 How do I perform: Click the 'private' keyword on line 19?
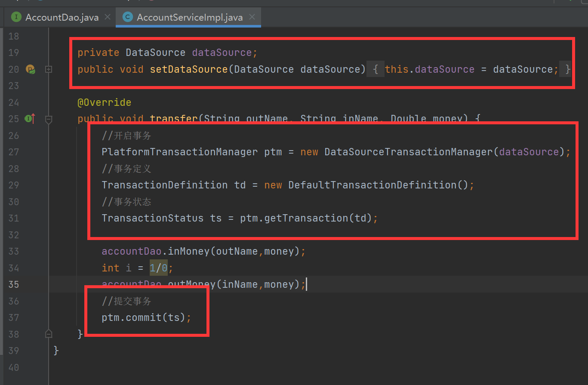99,52
